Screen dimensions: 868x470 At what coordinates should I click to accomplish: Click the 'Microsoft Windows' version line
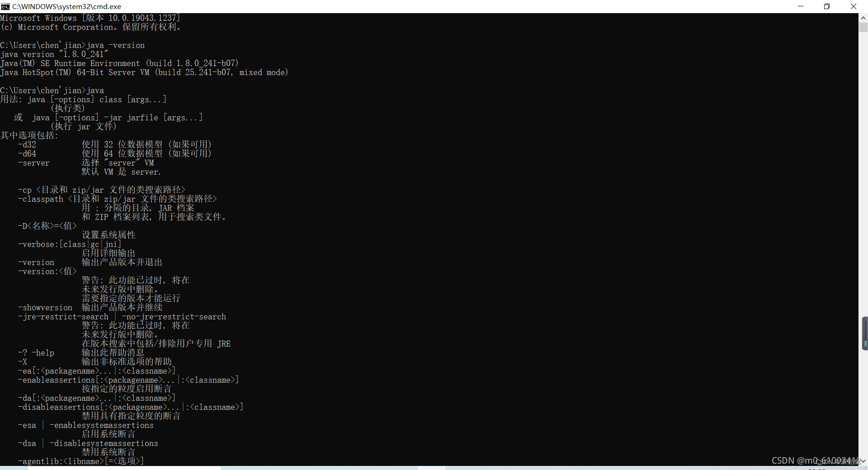(90, 18)
